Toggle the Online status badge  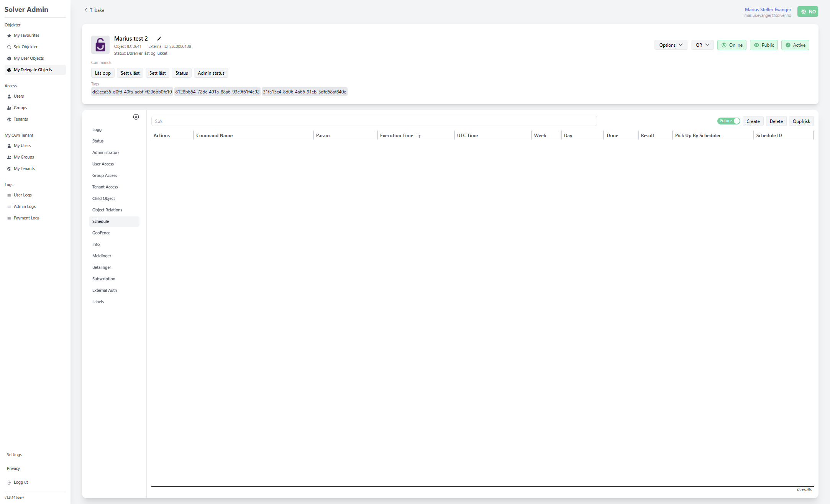coord(732,45)
